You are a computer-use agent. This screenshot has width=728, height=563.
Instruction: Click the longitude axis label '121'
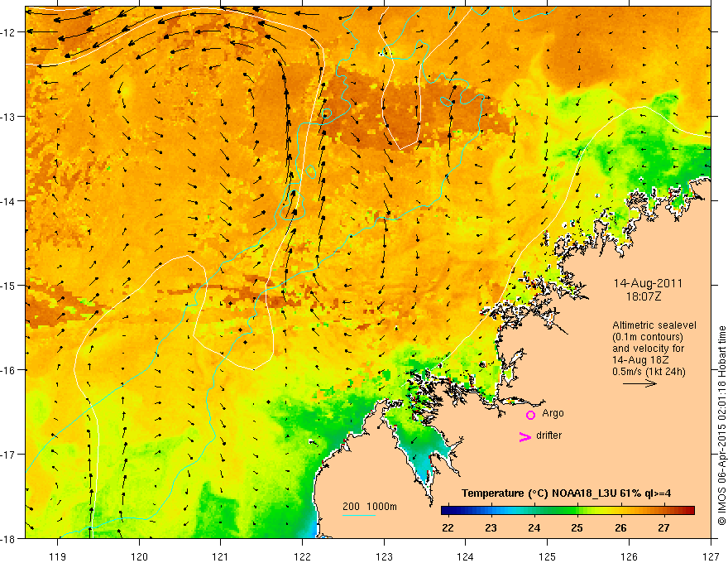click(221, 556)
